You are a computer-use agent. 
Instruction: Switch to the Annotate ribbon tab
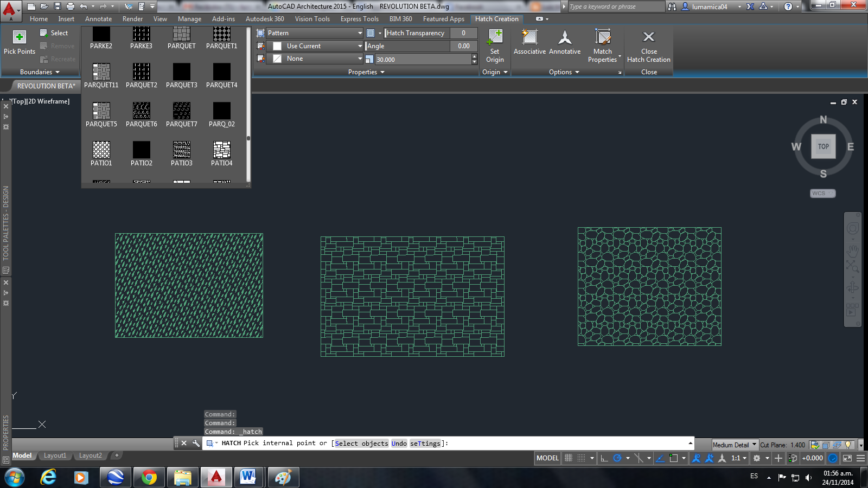98,18
